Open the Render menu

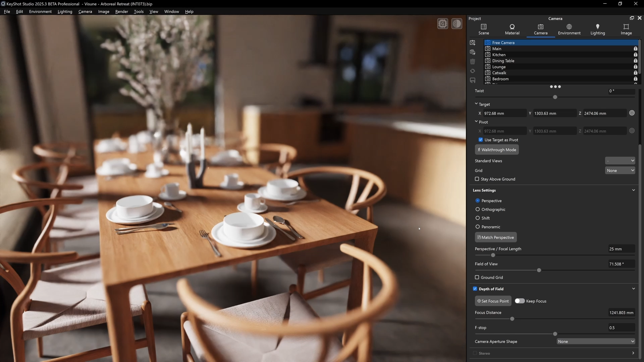pos(121,11)
